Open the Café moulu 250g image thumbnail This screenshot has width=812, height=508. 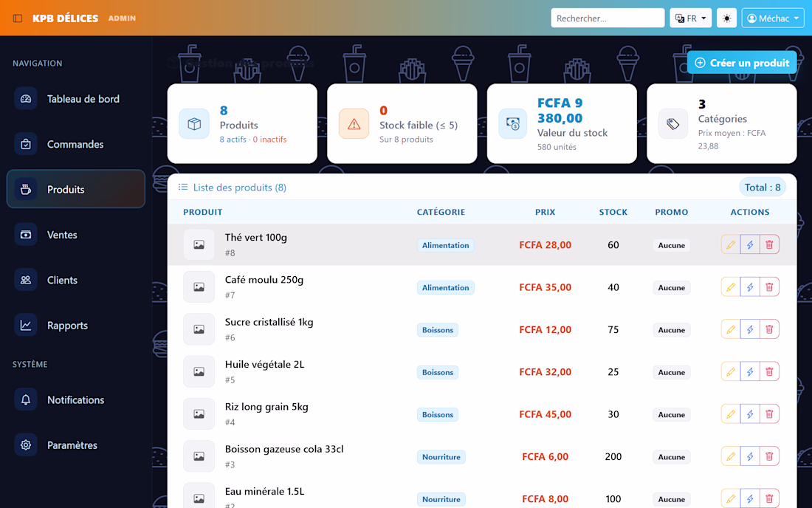pyautogui.click(x=199, y=287)
